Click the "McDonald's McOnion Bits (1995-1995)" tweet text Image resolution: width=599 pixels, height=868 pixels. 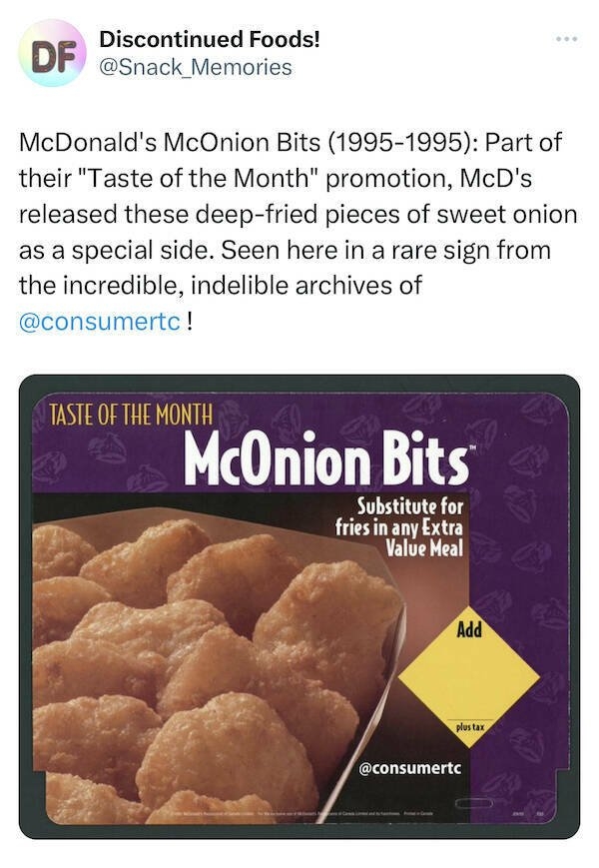[230, 140]
